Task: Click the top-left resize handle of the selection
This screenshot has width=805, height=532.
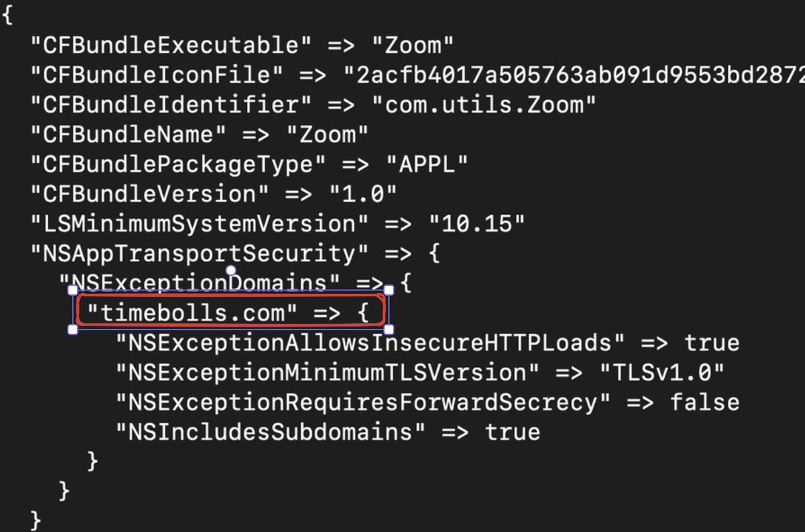Action: click(73, 290)
